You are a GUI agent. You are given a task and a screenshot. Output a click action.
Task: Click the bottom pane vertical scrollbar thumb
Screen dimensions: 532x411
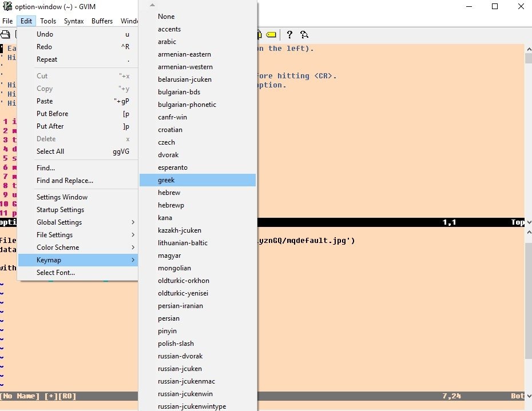[x=529, y=301]
